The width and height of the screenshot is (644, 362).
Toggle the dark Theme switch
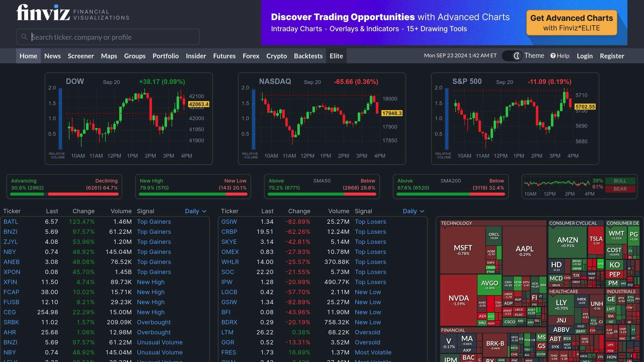tap(512, 56)
